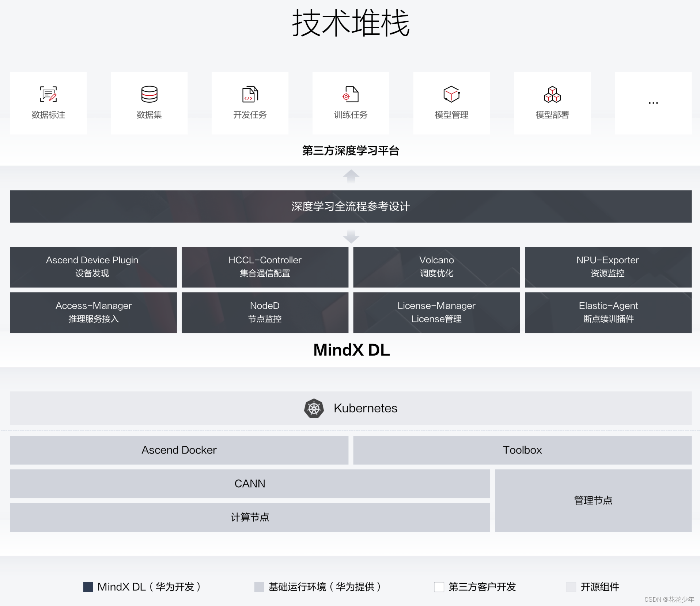
Task: Click the 训练任务 document icon
Action: coord(351,94)
